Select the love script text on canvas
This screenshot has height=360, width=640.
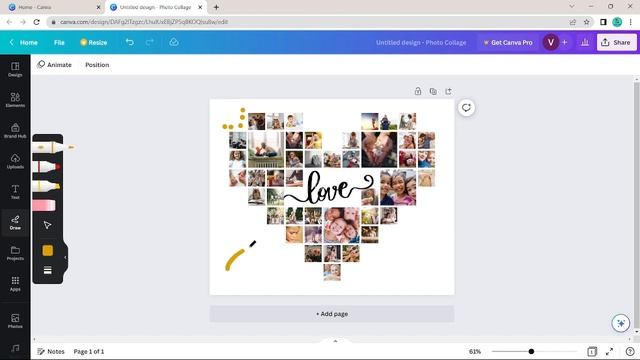(329, 188)
